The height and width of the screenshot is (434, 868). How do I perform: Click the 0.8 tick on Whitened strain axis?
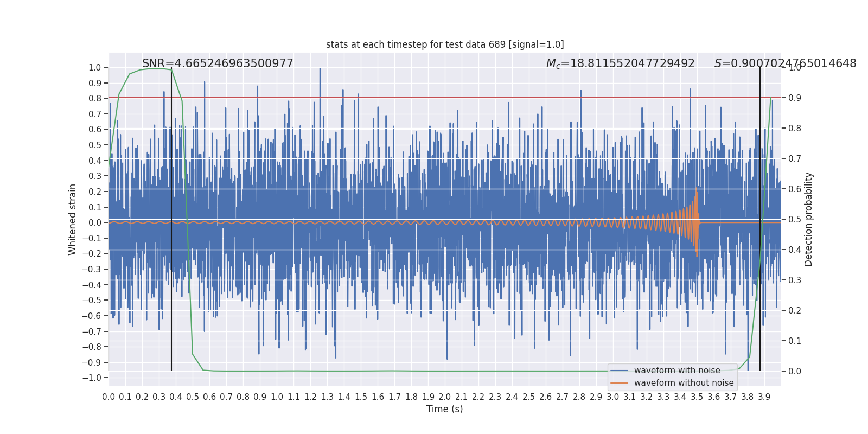(x=95, y=98)
